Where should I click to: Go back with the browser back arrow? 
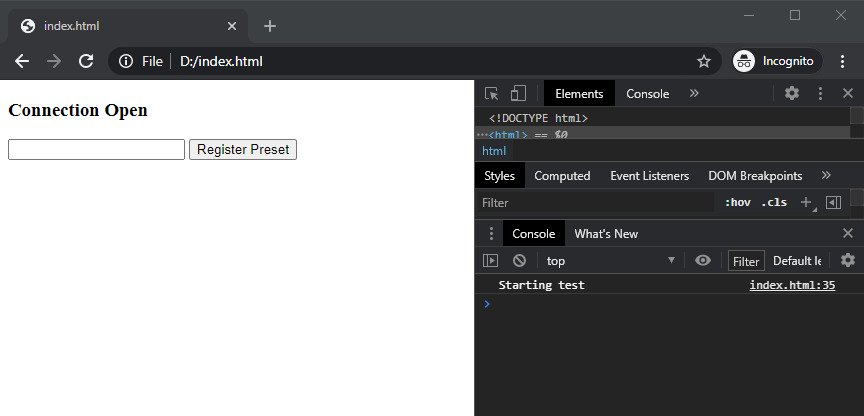pos(21,61)
